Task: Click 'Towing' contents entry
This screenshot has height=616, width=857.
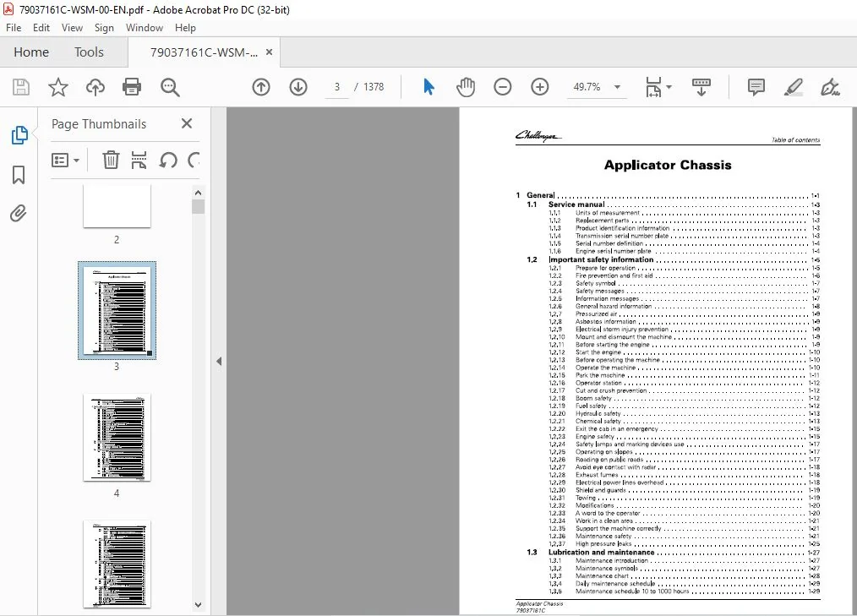Action: pyautogui.click(x=586, y=498)
